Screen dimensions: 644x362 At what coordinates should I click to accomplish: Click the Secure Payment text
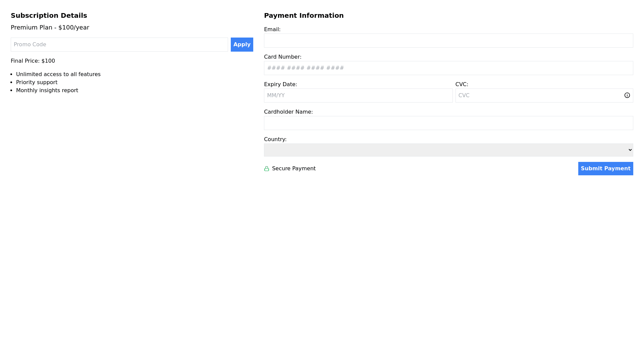[293, 169]
